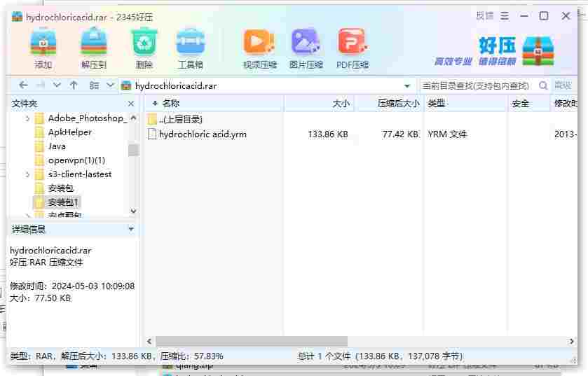The height and width of the screenshot is (376, 588).
Task: Click the 77.42 KB compressed size cell
Action: coord(400,134)
